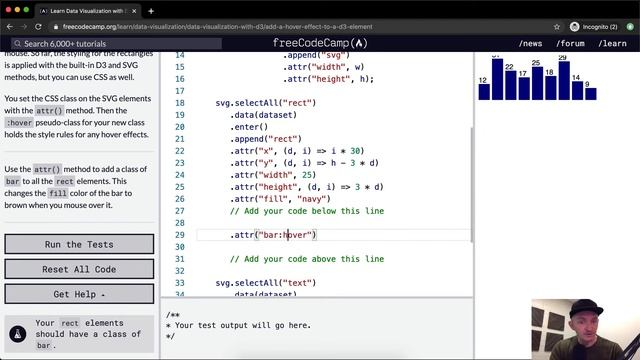The image size is (640, 360).
Task: Click the bar labeled 25 in the preview
Action: click(x=538, y=83)
